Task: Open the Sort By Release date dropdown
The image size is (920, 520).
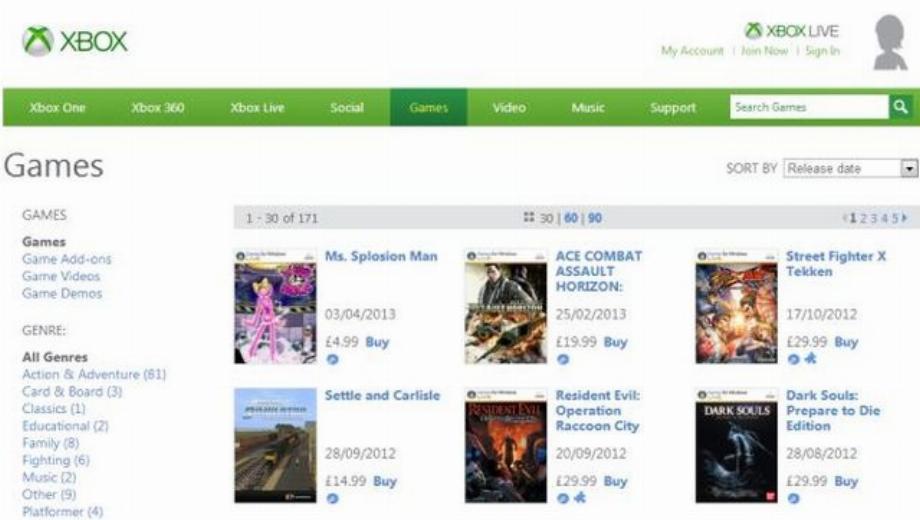Action: coord(850,168)
